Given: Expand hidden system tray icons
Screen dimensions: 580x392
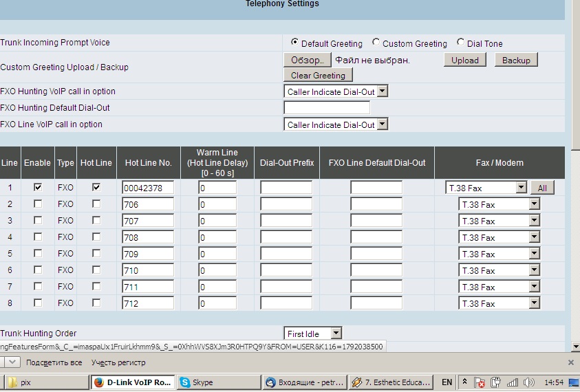Looking at the screenshot, I should 464,382.
